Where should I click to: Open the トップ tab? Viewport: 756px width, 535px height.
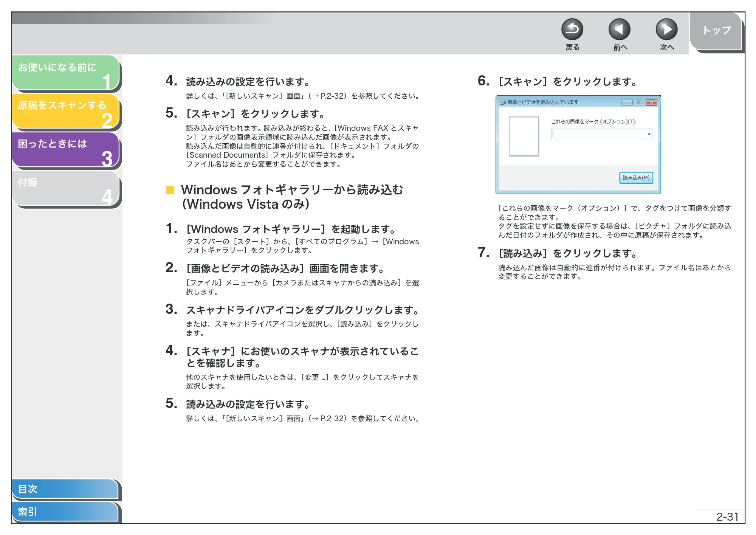pos(716,31)
